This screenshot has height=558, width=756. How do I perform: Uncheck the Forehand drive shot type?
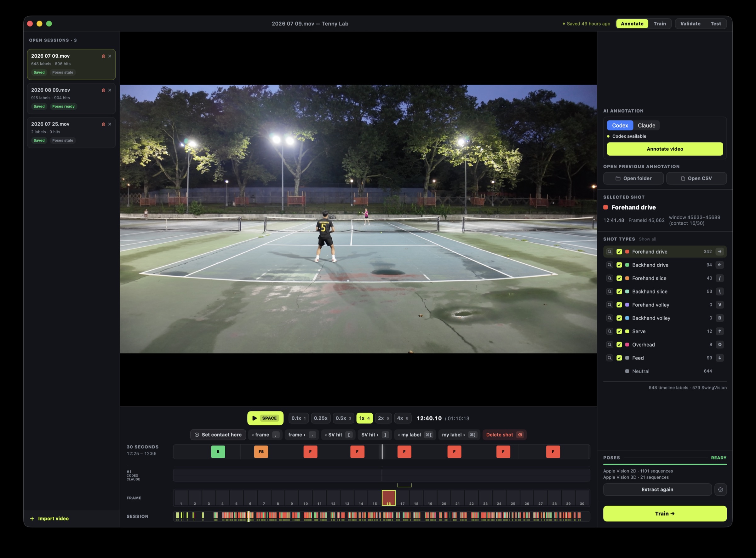619,252
